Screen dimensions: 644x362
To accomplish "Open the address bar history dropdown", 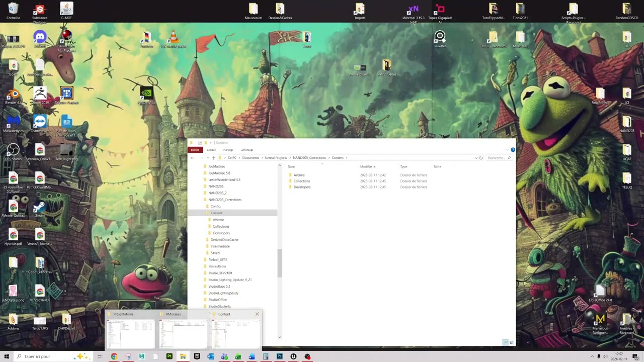I will [x=476, y=158].
